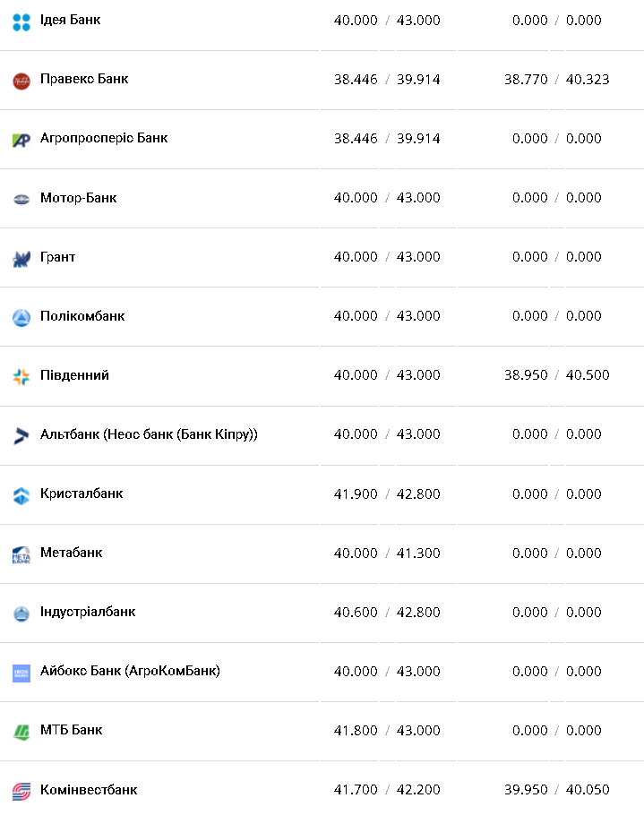Click the МТБ Банк logo icon
The image size is (644, 815).
tap(21, 733)
